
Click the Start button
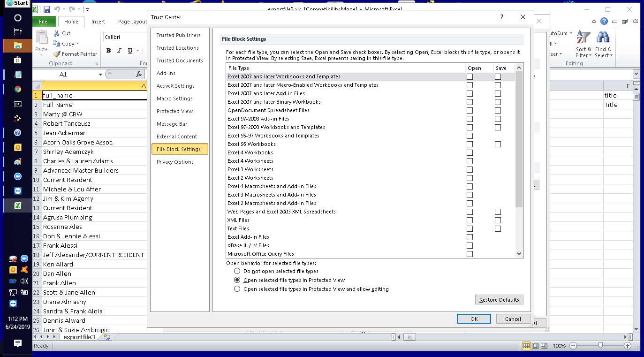click(17, 3)
